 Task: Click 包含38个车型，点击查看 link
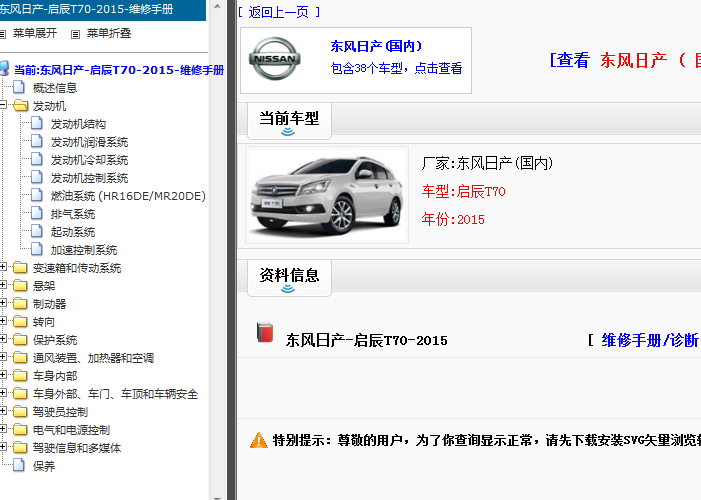[396, 68]
